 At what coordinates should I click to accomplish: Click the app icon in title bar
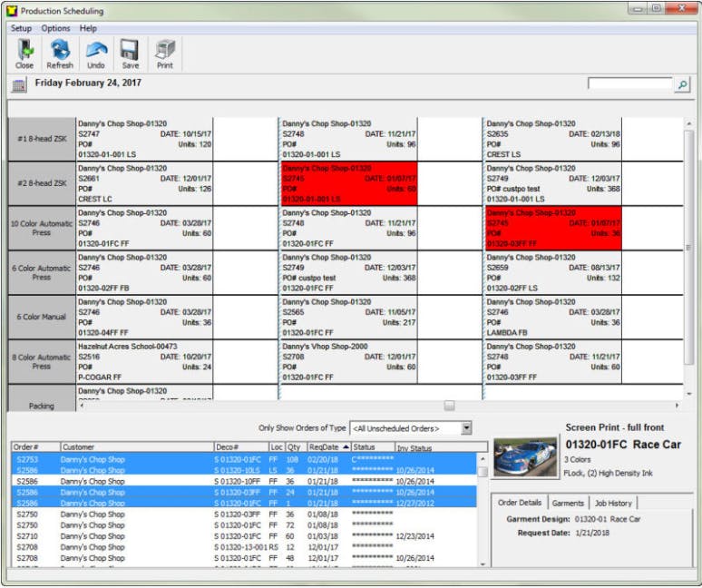[12, 11]
